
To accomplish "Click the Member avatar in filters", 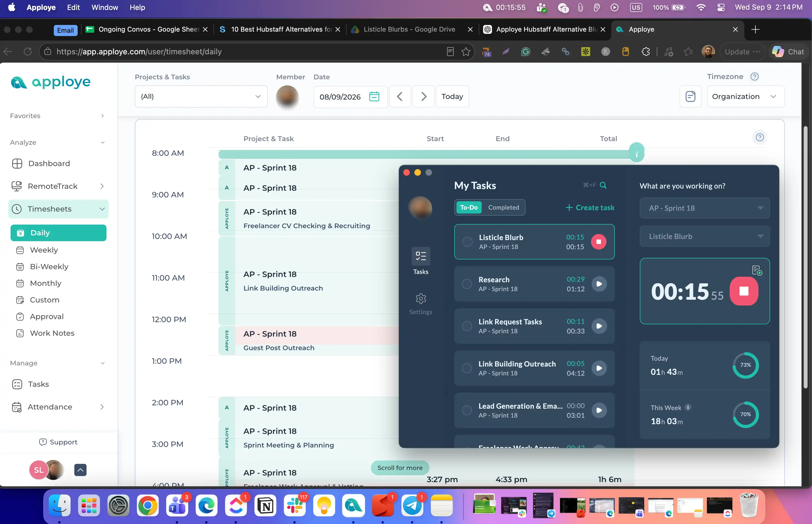I will point(287,97).
